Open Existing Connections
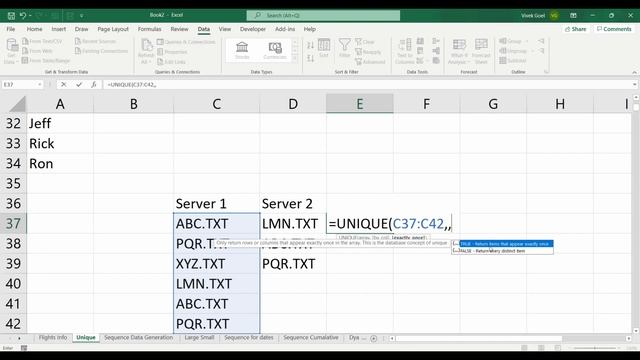The height and width of the screenshot is (360, 640). pyautogui.click(x=101, y=51)
